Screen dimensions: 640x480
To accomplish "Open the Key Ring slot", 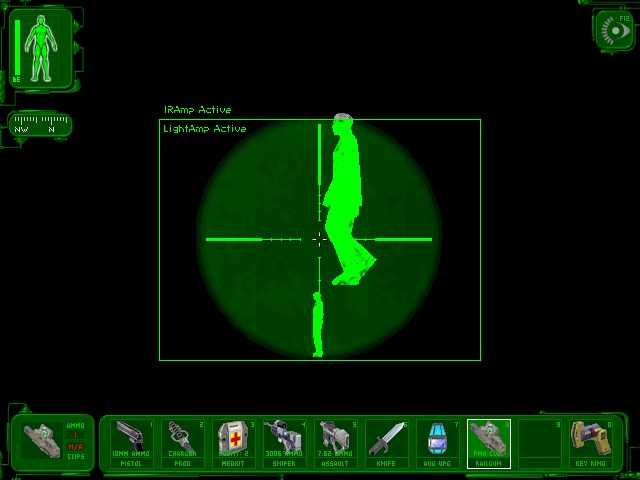I will [591, 442].
